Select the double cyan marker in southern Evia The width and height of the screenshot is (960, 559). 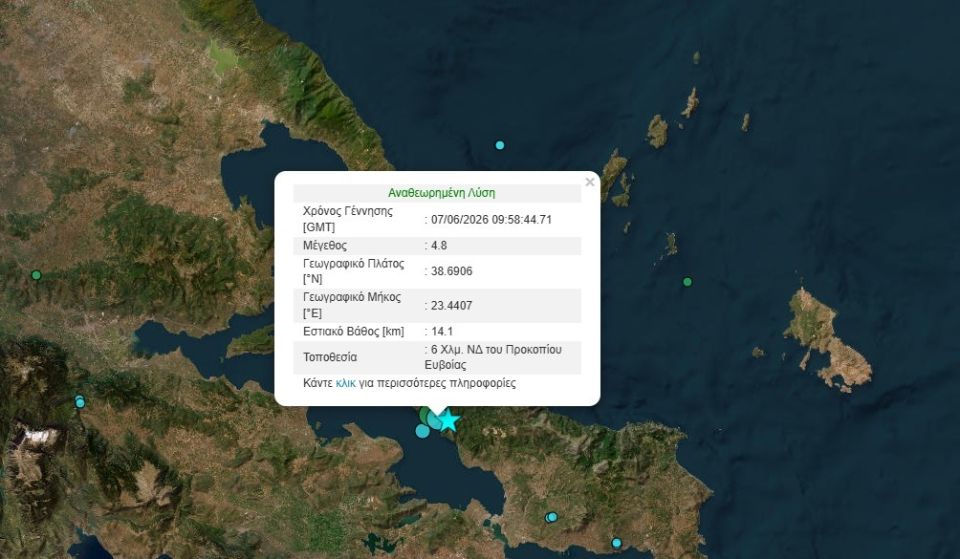coord(551,517)
